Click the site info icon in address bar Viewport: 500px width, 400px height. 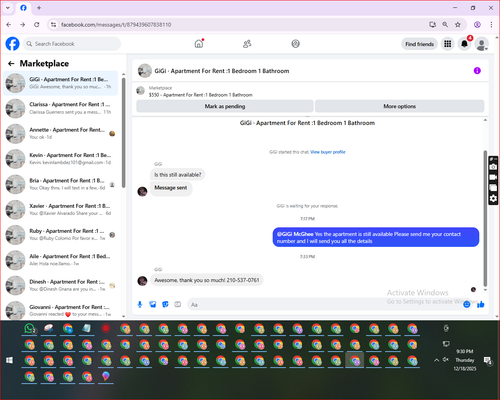coord(53,25)
